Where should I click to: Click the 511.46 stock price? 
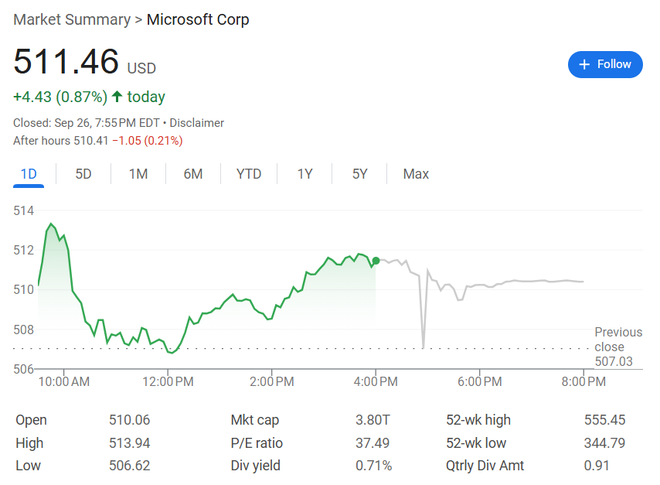point(66,63)
